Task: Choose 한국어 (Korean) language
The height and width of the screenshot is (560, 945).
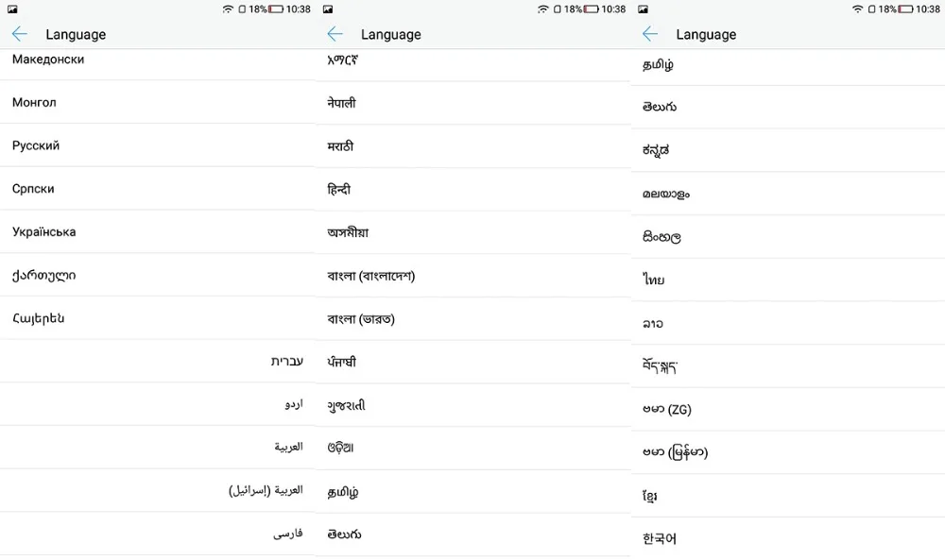Action: [659, 539]
